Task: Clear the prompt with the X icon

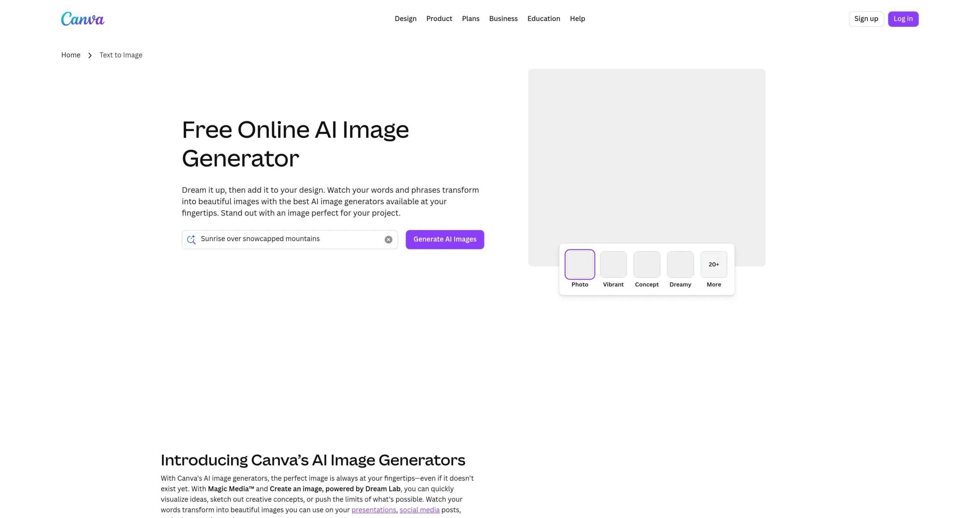Action: click(389, 239)
